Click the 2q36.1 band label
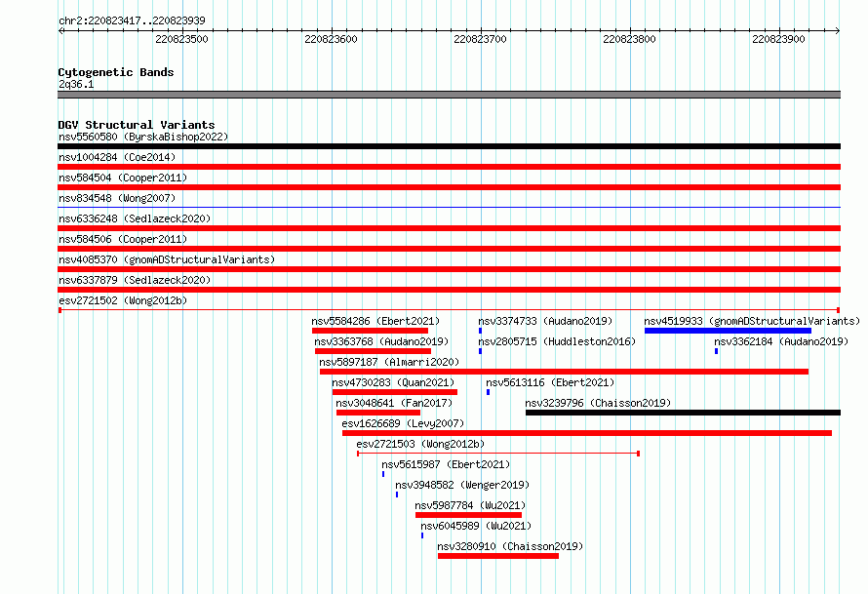This screenshot has width=868, height=594. [x=76, y=84]
